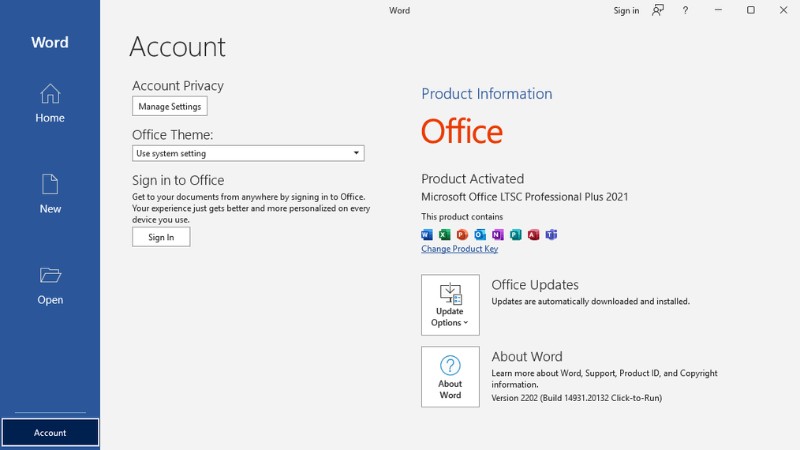Image resolution: width=800 pixels, height=450 pixels.
Task: Maximize the Word window
Action: (751, 10)
